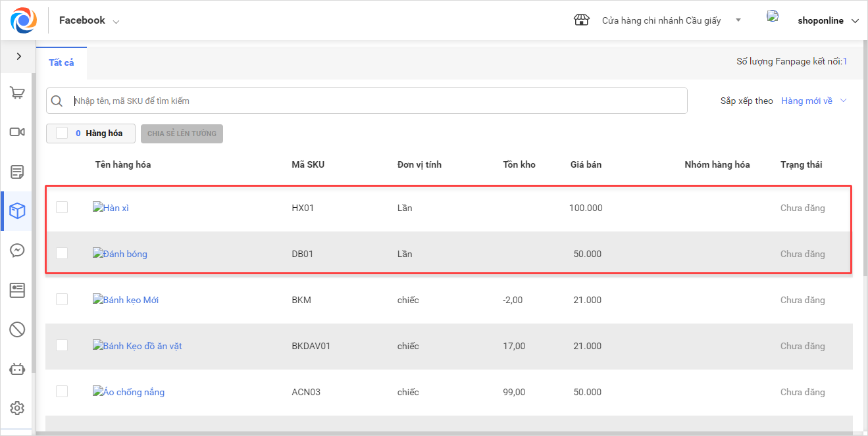Toggle the select-all Hàng hóa checkbox
The height and width of the screenshot is (436, 868).
[x=62, y=133]
